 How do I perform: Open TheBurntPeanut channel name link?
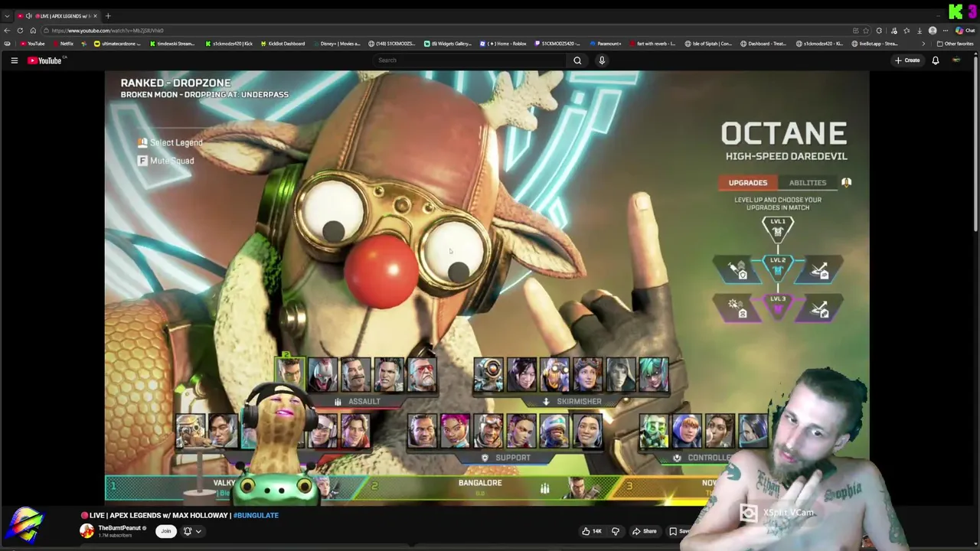119,528
